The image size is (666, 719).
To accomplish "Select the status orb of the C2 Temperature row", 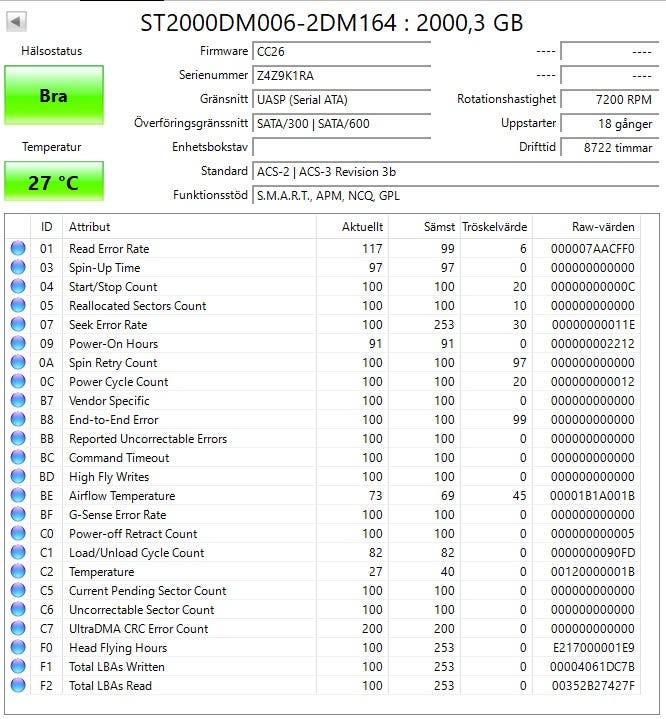I will pos(18,571).
